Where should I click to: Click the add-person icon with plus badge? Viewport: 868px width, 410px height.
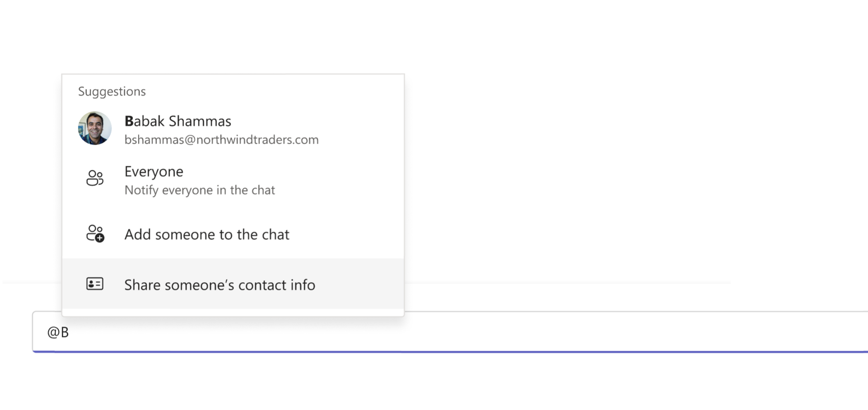(95, 234)
